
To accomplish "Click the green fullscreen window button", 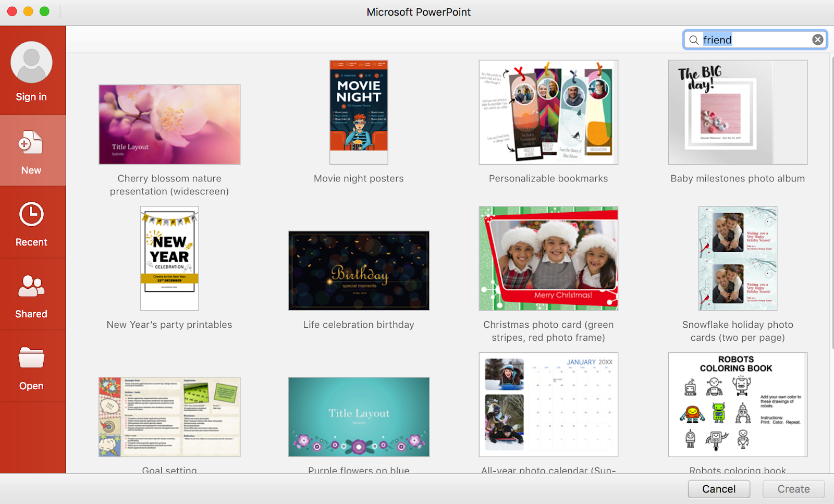I will [x=45, y=11].
